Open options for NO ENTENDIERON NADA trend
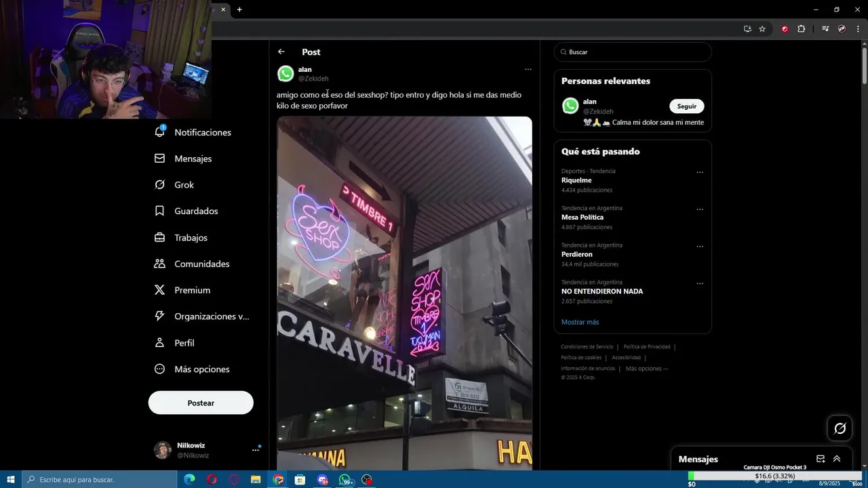The height and width of the screenshot is (488, 868). (x=700, y=283)
